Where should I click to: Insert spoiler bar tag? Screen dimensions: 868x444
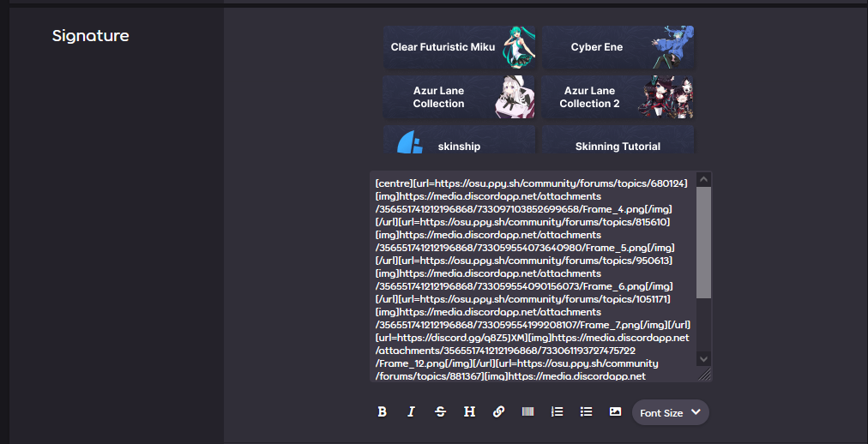[x=528, y=412]
